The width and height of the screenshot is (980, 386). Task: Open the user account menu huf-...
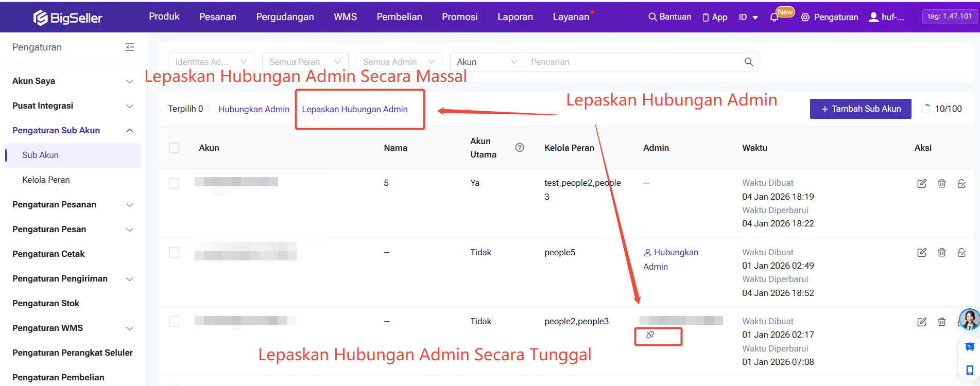pyautogui.click(x=886, y=17)
